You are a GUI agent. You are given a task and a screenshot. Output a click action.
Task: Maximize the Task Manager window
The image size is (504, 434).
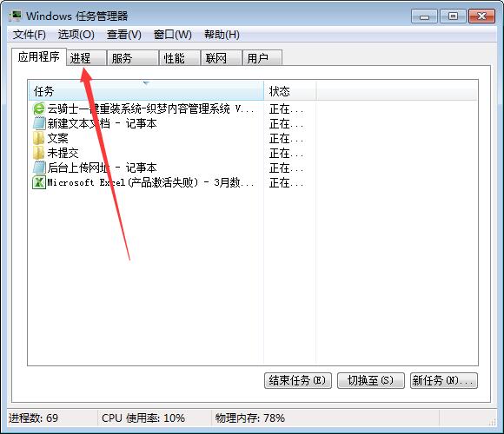click(x=453, y=16)
